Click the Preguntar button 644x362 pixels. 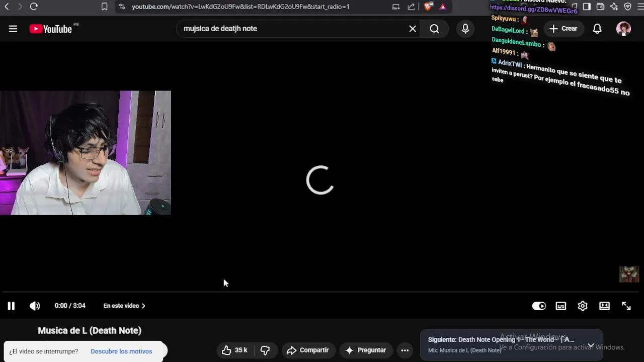point(366,350)
